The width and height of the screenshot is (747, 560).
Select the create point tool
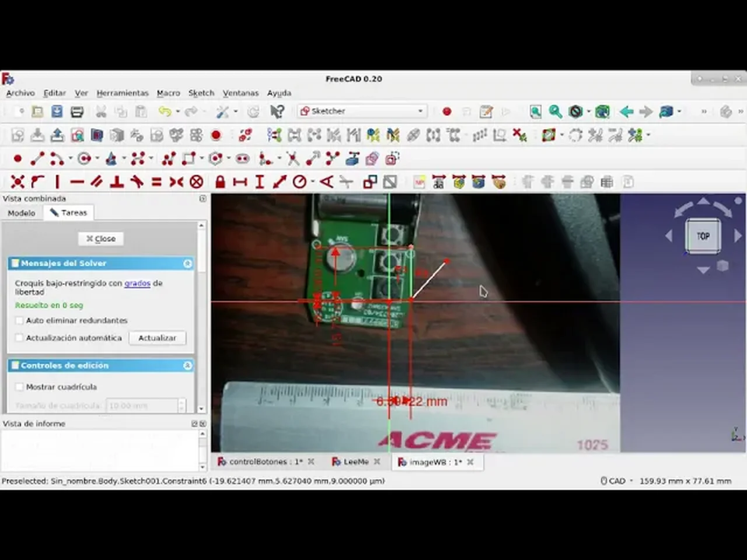coord(18,158)
